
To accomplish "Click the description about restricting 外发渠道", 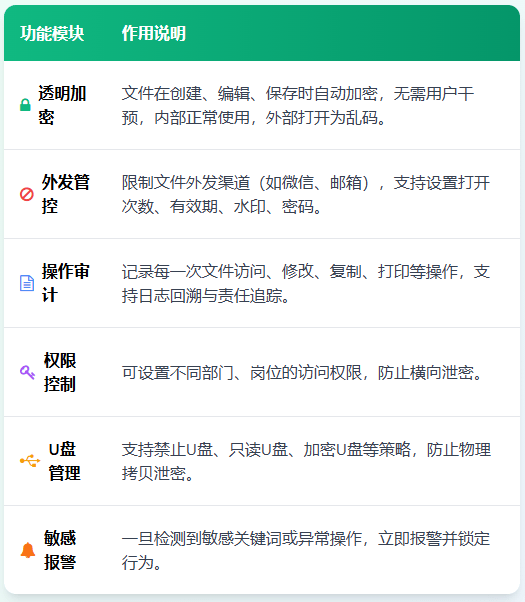I will tap(306, 194).
